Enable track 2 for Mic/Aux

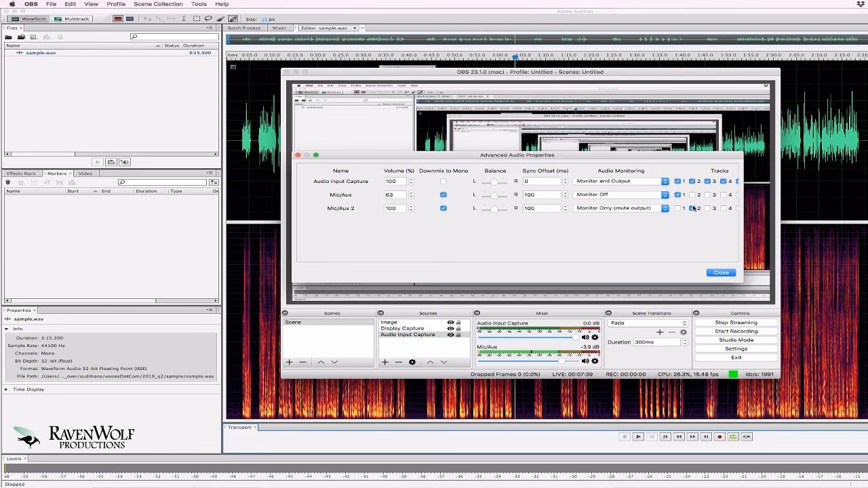(692, 195)
